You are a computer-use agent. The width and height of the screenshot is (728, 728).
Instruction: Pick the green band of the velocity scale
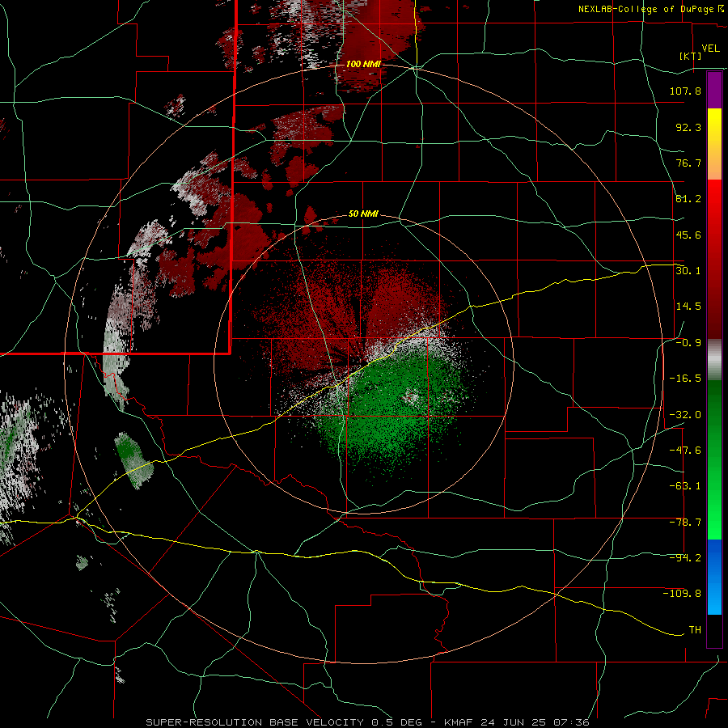pyautogui.click(x=714, y=459)
